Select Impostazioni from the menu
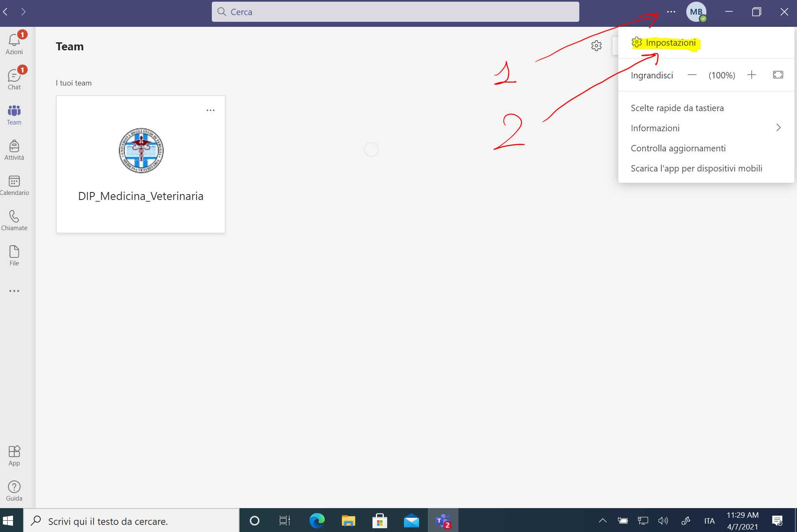This screenshot has height=532, width=797. pos(670,43)
